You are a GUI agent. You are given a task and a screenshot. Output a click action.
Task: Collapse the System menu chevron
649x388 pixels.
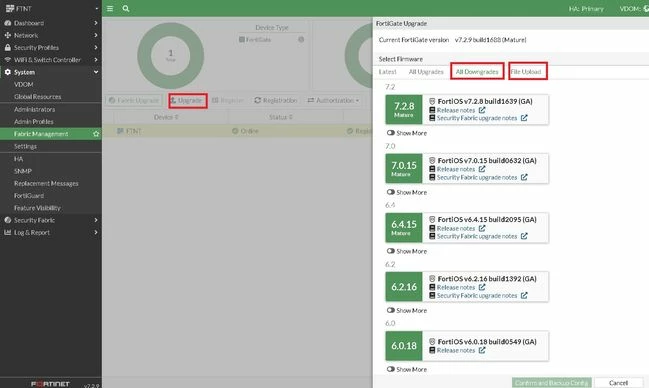[96, 72]
